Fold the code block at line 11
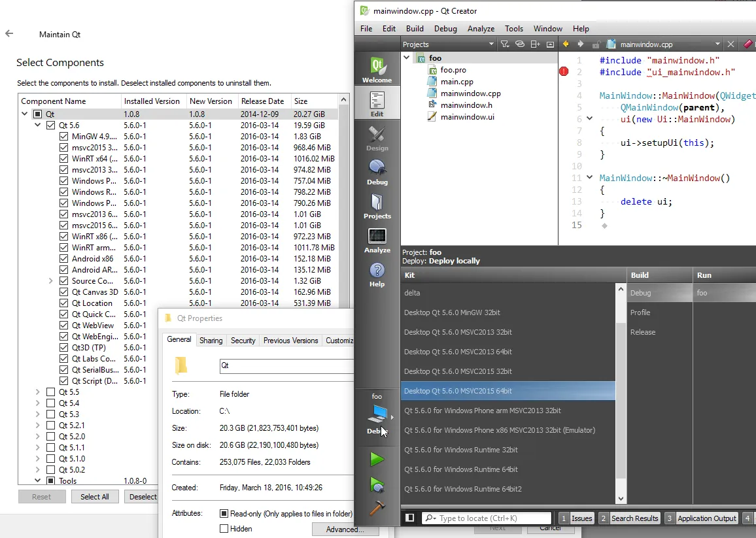Viewport: 756px width, 538px height. [x=590, y=177]
